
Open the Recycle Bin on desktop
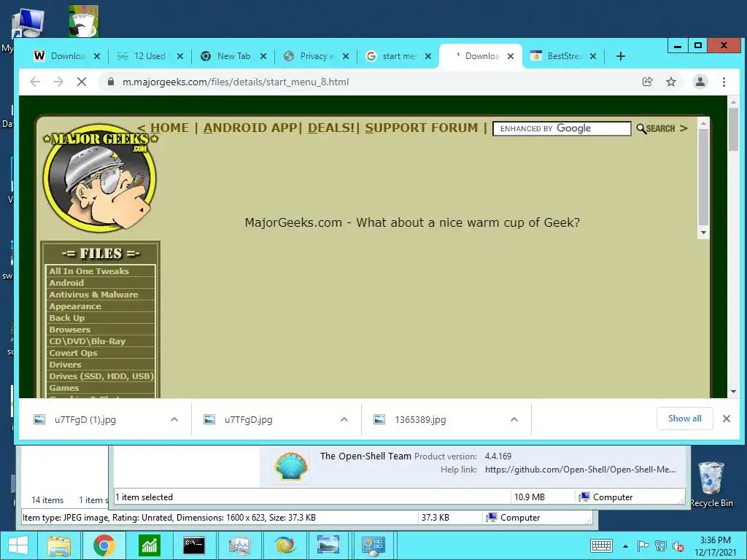711,484
